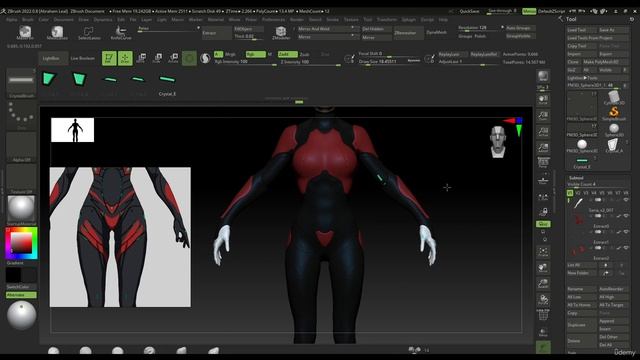
Task: Toggle the PolyF line fill icon
Action: tap(543, 315)
